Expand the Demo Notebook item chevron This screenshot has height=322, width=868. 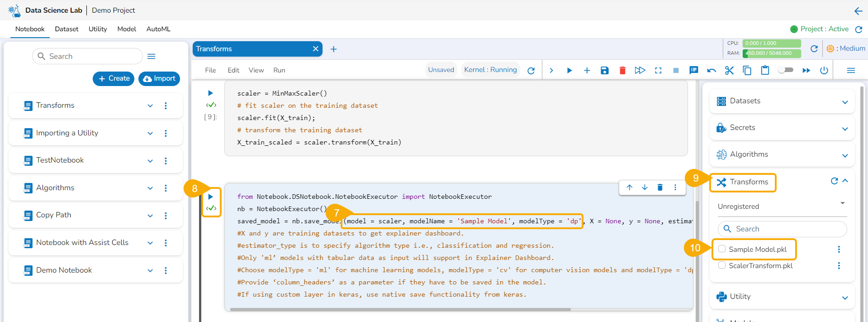pyautogui.click(x=150, y=270)
